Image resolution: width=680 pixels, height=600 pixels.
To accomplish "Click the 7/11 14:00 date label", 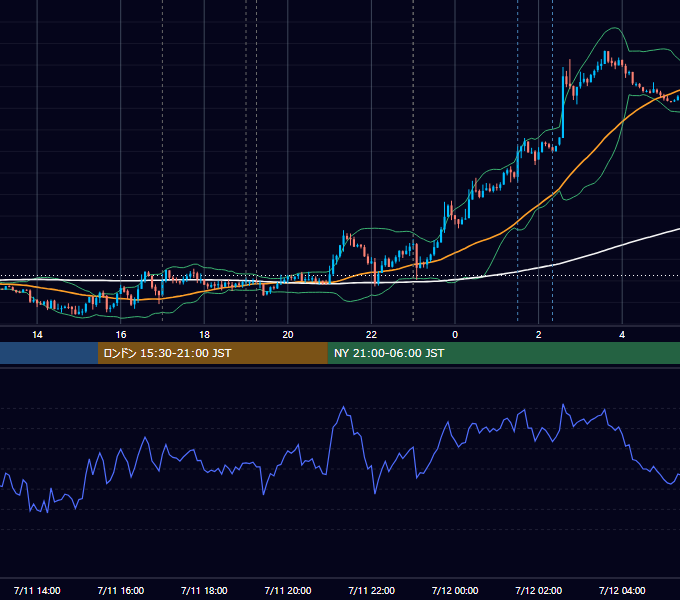I will [x=37, y=590].
